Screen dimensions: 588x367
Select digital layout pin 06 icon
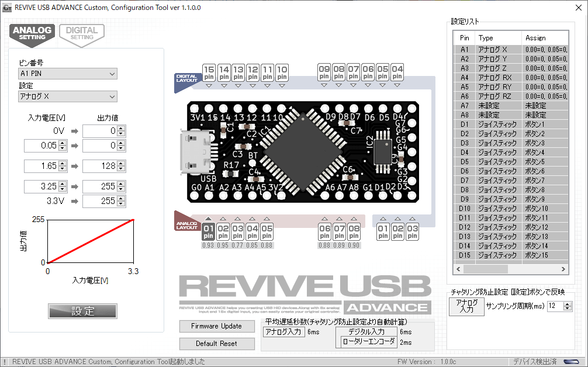(368, 72)
